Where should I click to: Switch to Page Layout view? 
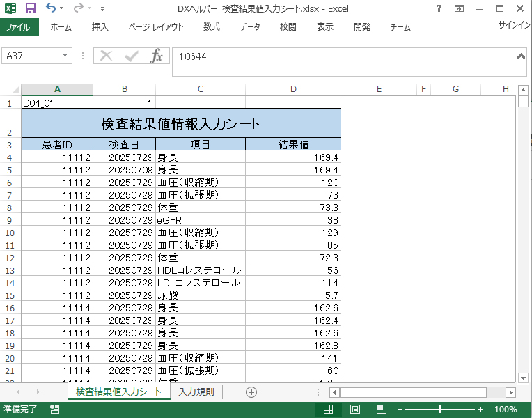pyautogui.click(x=354, y=410)
